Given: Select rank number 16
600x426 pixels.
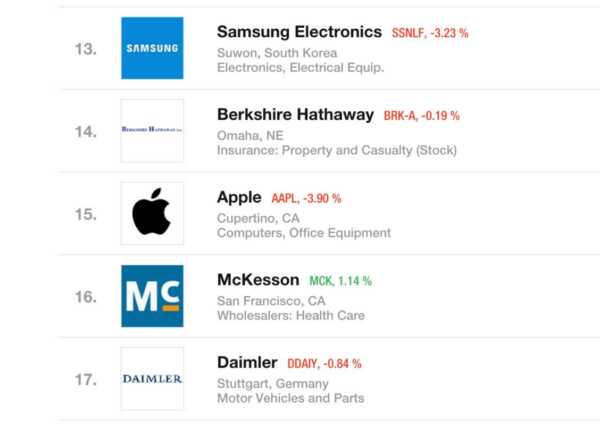Looking at the screenshot, I should [85, 297].
